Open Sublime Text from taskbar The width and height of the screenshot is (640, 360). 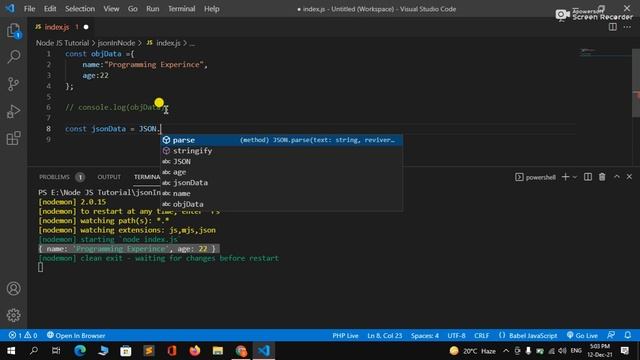point(149,351)
